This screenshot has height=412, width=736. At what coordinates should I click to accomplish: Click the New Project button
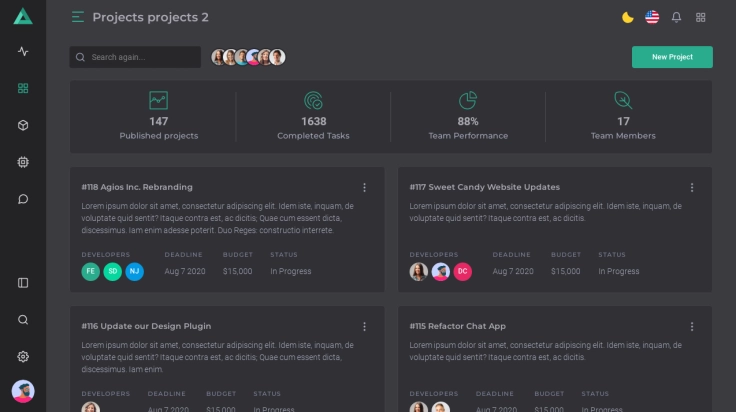[x=672, y=57]
